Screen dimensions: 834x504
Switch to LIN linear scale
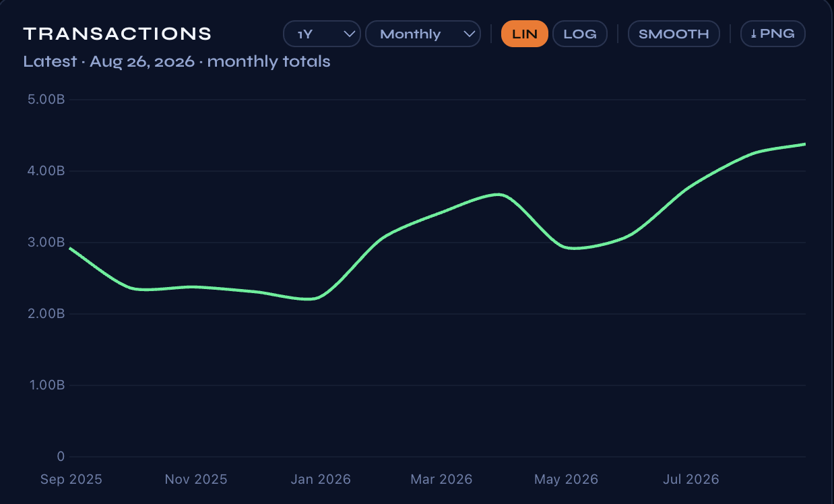click(x=525, y=34)
